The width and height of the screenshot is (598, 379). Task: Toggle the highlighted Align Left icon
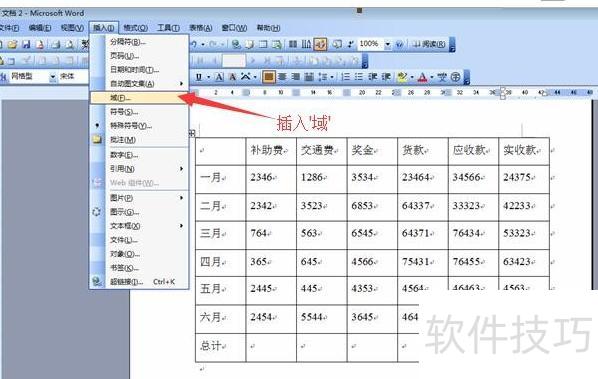coord(268,77)
